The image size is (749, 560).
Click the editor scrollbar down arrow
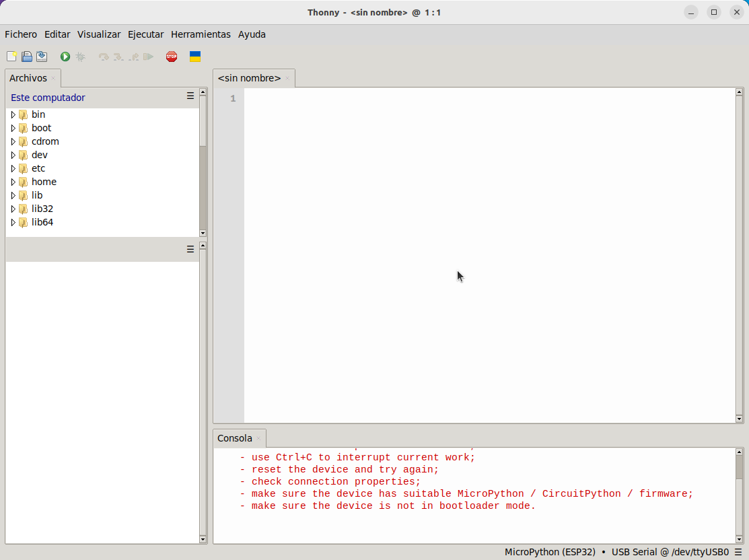coord(739,419)
